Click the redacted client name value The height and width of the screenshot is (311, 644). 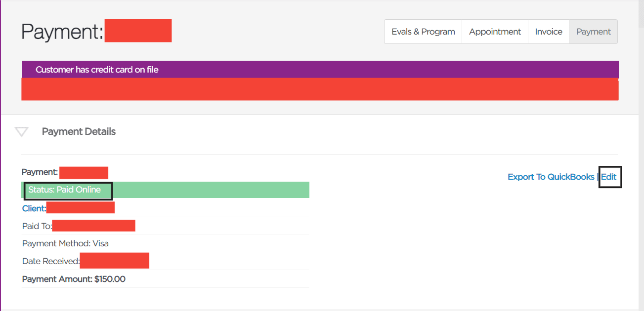(x=81, y=208)
